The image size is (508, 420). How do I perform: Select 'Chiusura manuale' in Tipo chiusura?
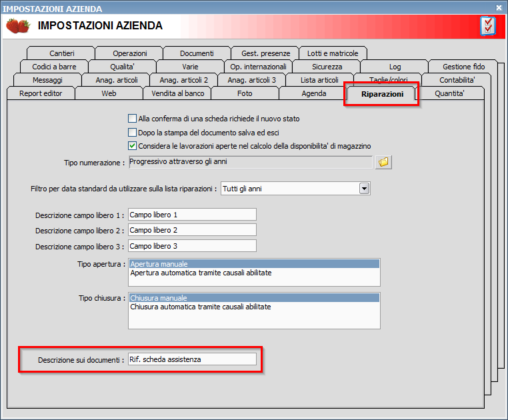point(254,298)
